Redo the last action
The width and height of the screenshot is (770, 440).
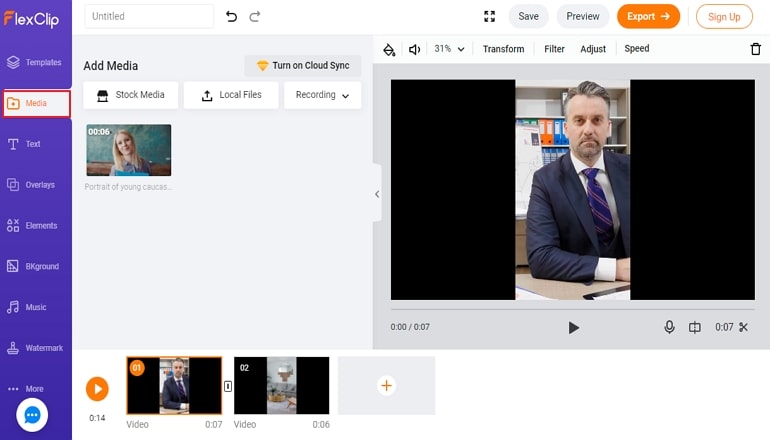pyautogui.click(x=254, y=16)
